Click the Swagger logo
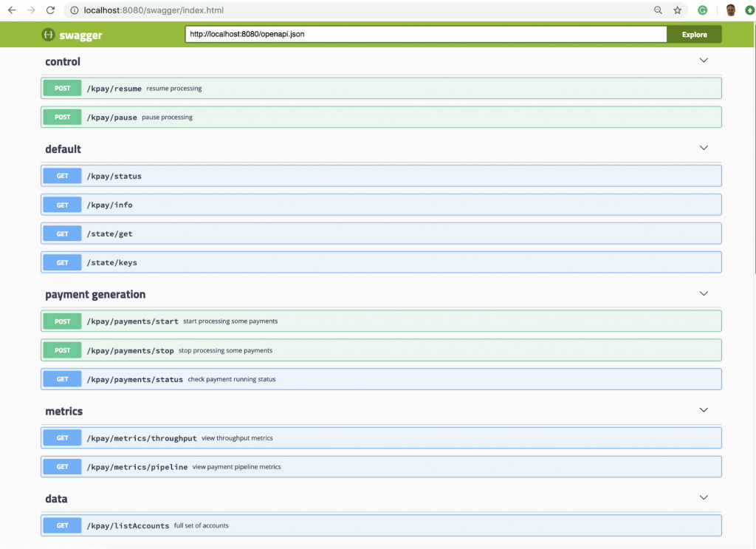The height and width of the screenshot is (549, 756). coord(72,35)
